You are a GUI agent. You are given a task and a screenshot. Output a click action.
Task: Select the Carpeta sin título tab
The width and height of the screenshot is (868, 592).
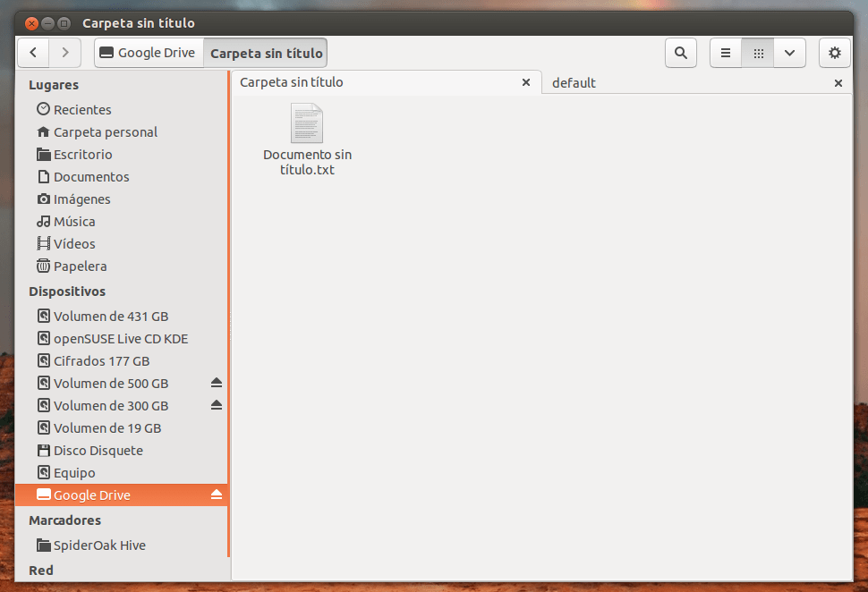[x=292, y=82]
